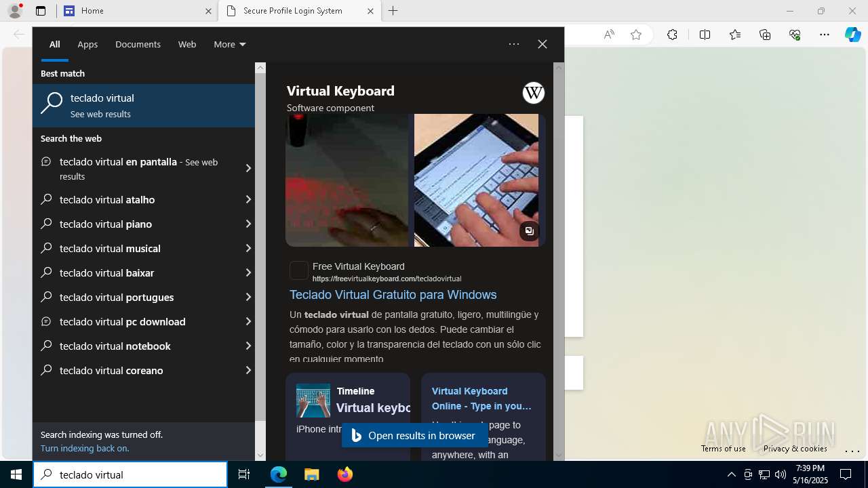
Task: Select the All search filter tab
Action: pos(54,44)
